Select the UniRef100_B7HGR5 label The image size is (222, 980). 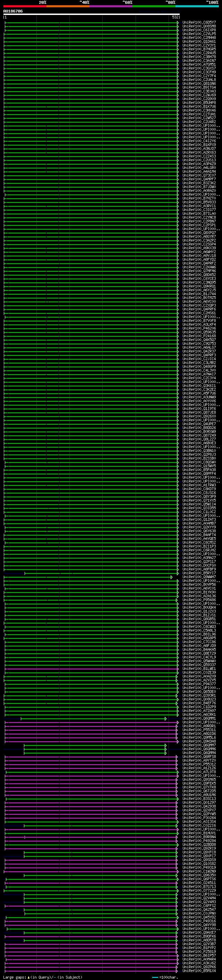(x=199, y=49)
